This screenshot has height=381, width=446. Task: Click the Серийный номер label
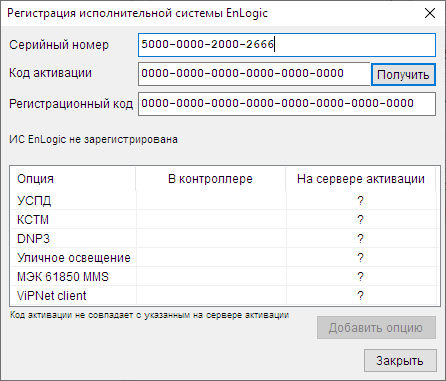coord(59,45)
